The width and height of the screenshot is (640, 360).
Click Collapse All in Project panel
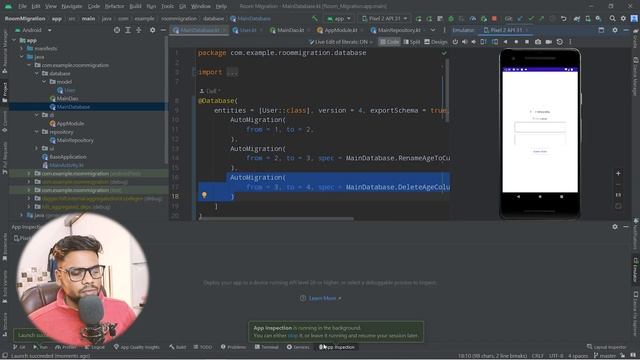[139, 30]
